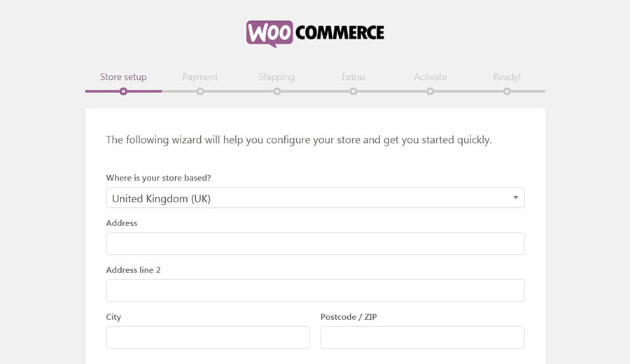This screenshot has height=364, width=630.
Task: Click the WooCommerce logo
Action: [315, 34]
